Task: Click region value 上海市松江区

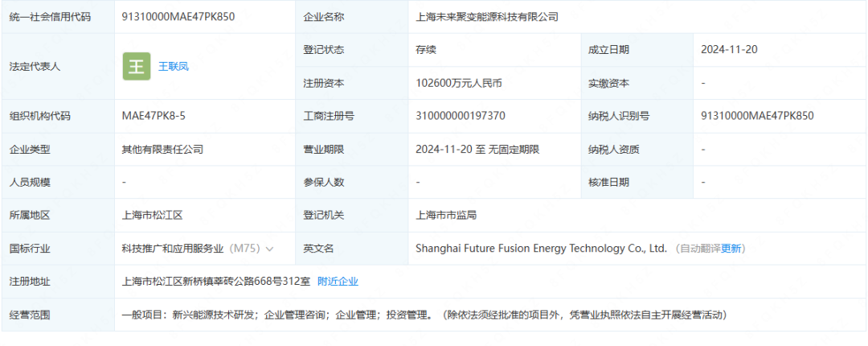Action: 152,215
